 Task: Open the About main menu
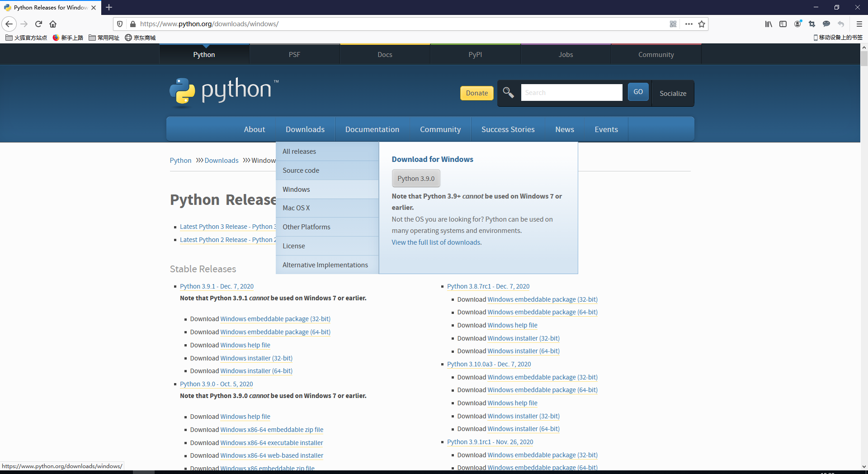tap(255, 129)
